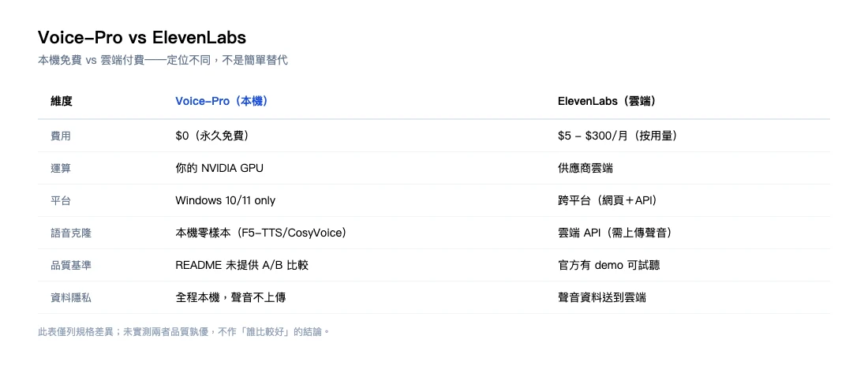
Task: Click the cell 官方有 demo 可試聽
Action: pos(609,266)
